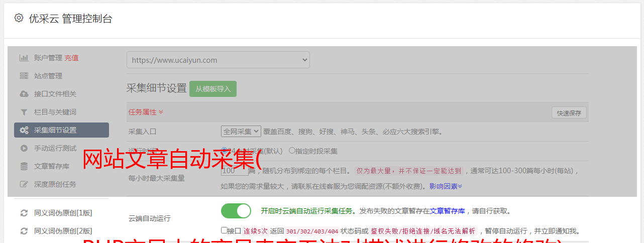Collapse the 任务属性 section
The width and height of the screenshot is (644, 243).
click(x=146, y=112)
